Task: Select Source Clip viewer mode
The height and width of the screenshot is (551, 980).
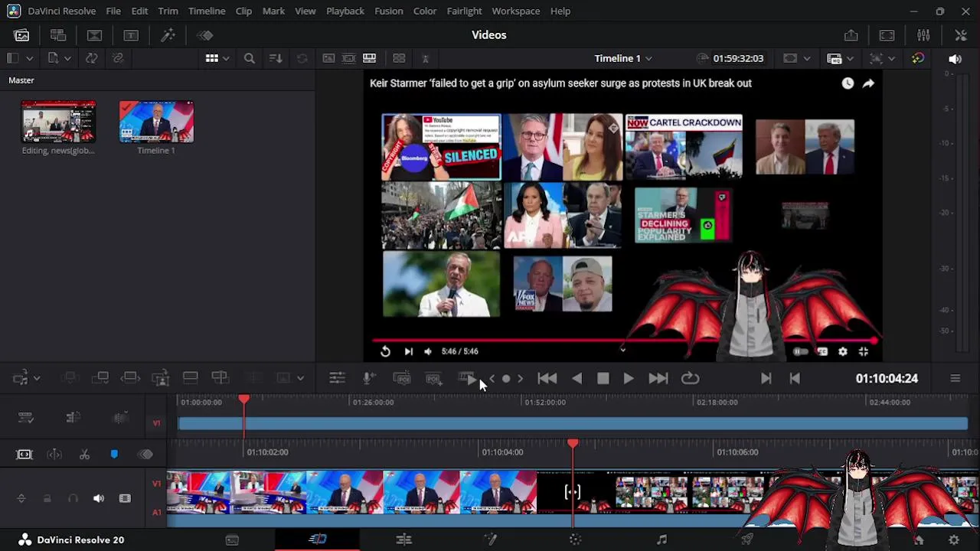Action: pyautogui.click(x=328, y=58)
